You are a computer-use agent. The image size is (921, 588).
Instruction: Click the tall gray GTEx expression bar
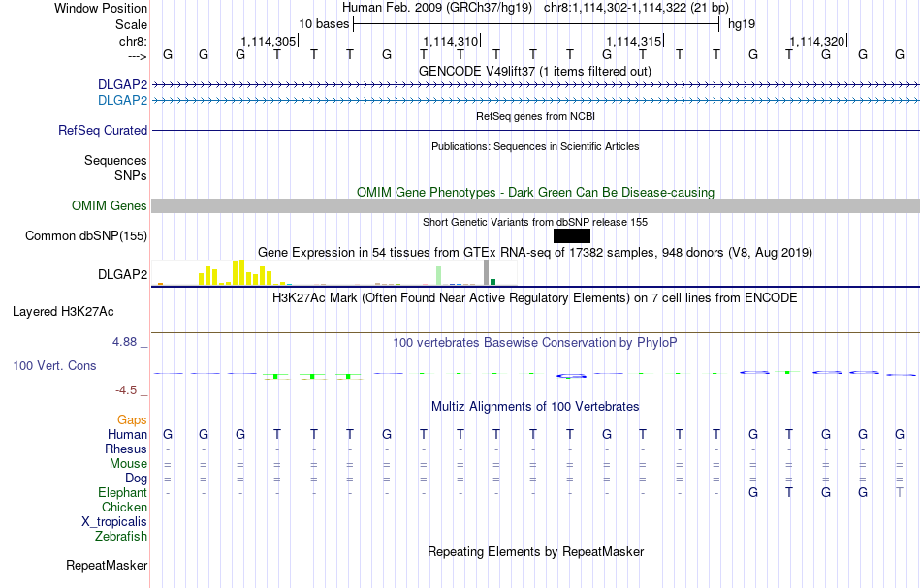[486, 273]
